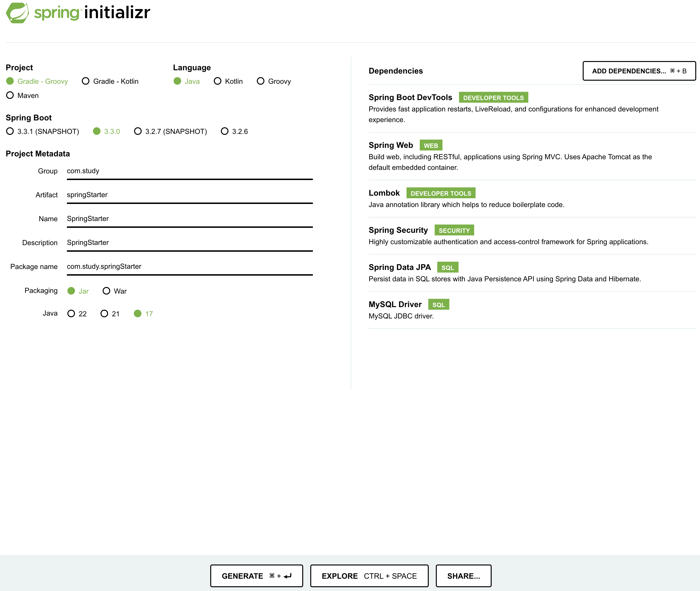Screen dimensions: 700x591
Task: Click the Package name field
Action: click(189, 267)
